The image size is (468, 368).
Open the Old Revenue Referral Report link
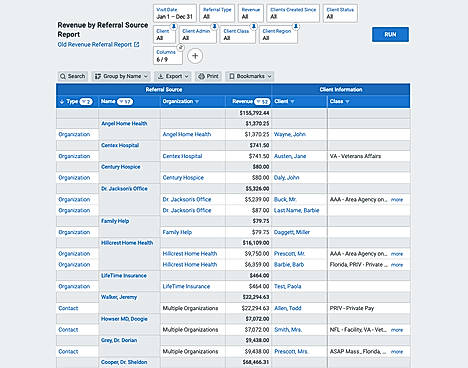(95, 45)
